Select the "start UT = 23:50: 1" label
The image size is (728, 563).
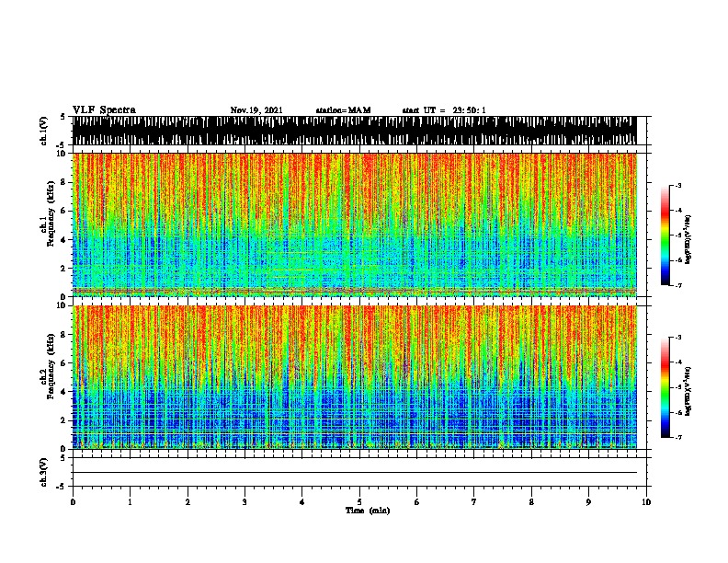[x=444, y=110]
